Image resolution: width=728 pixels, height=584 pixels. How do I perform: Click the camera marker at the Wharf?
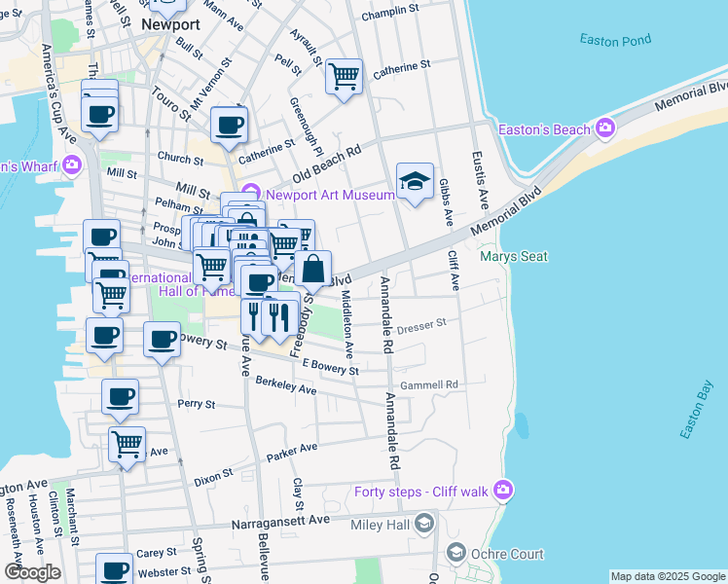click(72, 164)
